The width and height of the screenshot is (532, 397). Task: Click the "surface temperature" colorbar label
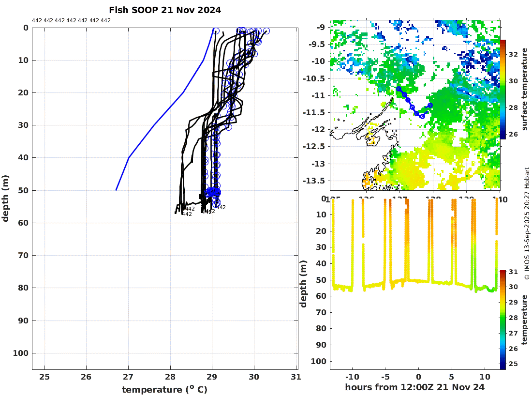(525, 89)
